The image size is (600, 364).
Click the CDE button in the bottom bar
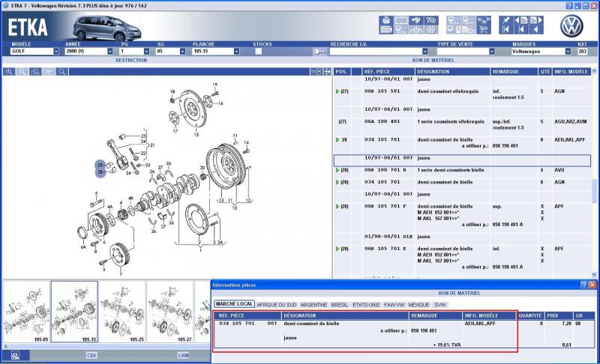(x=91, y=356)
